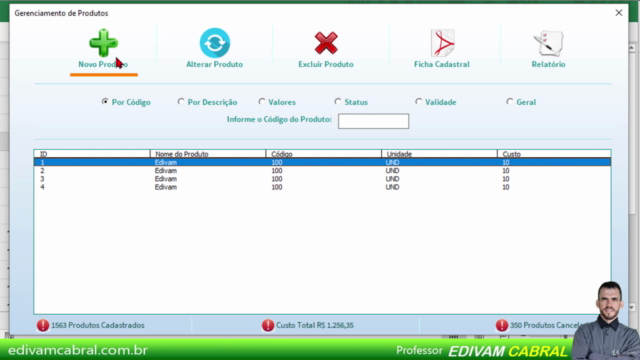Click the Alterar Produto refresh icon
640x360 pixels.
click(215, 43)
